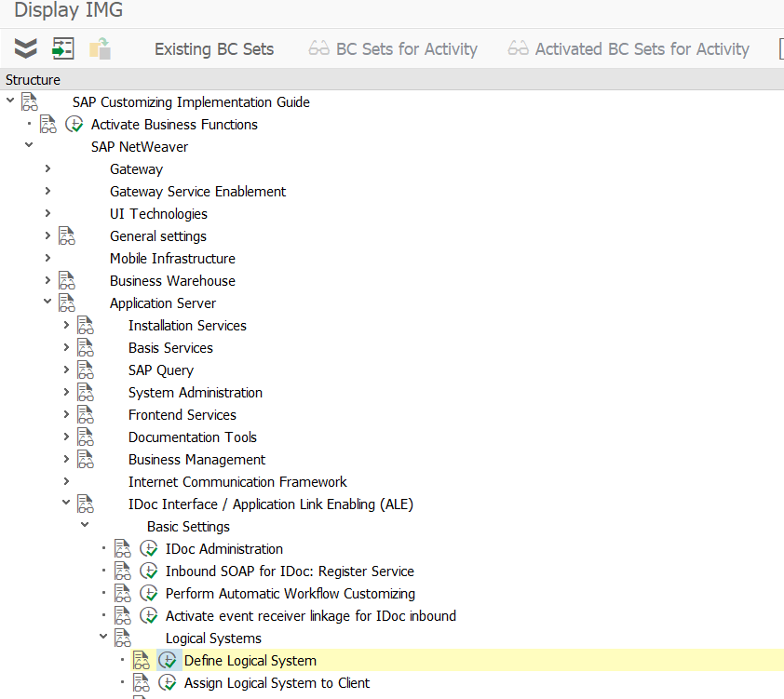
Task: Open documentation icon for Logical Systems
Action: pyautogui.click(x=123, y=639)
